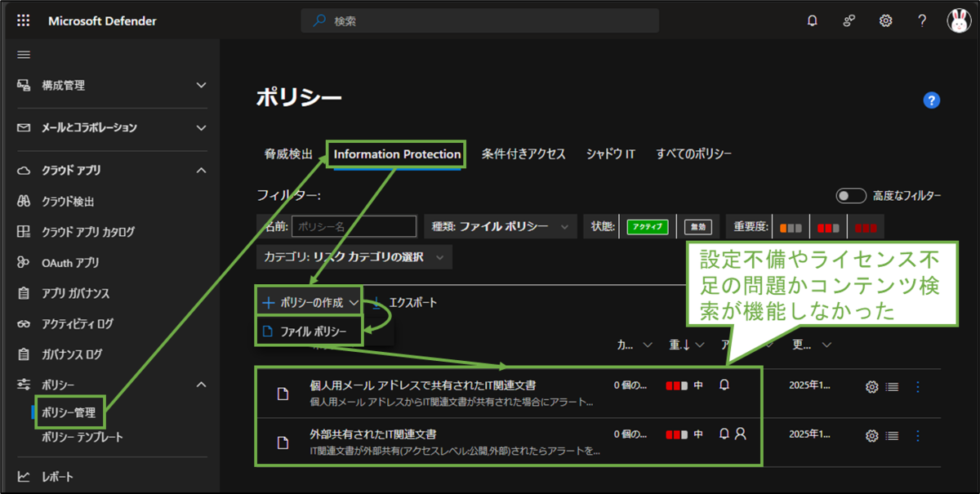
Task: Switch to すべてのポリシー tab
Action: click(694, 154)
